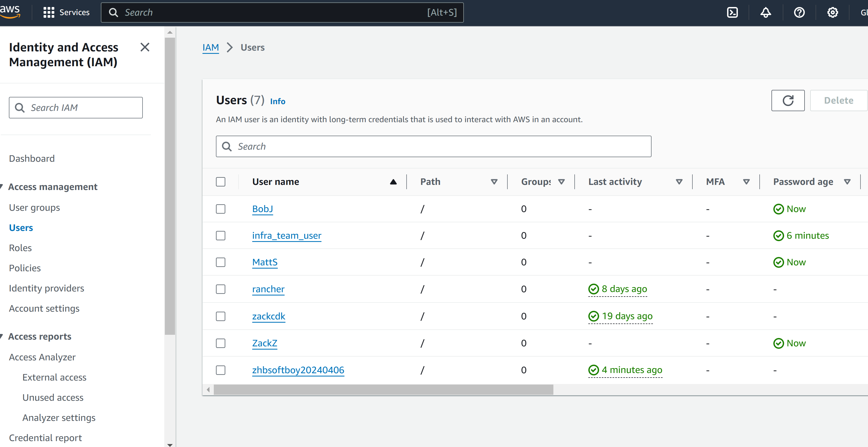
Task: Open Unused access findings
Action: coord(53,397)
